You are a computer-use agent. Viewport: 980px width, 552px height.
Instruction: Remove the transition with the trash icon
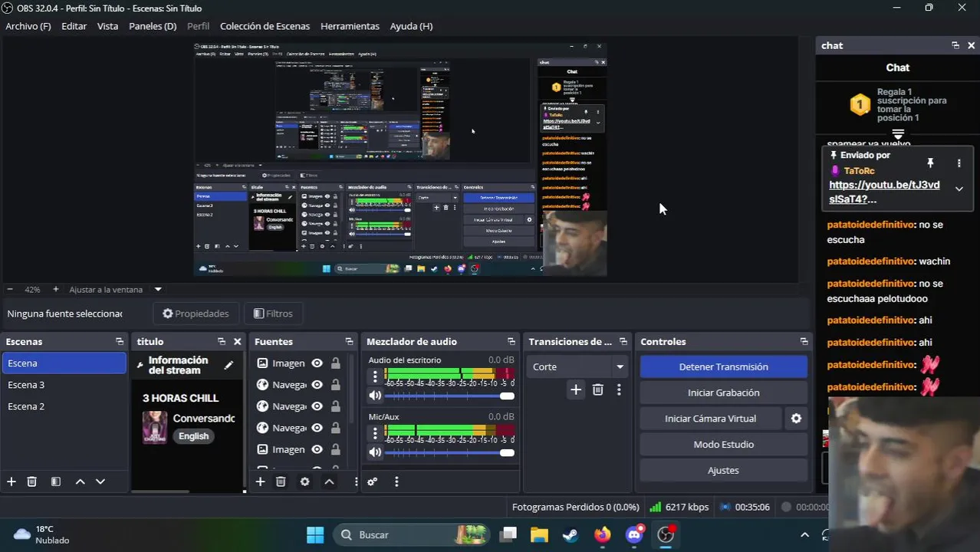tap(598, 389)
